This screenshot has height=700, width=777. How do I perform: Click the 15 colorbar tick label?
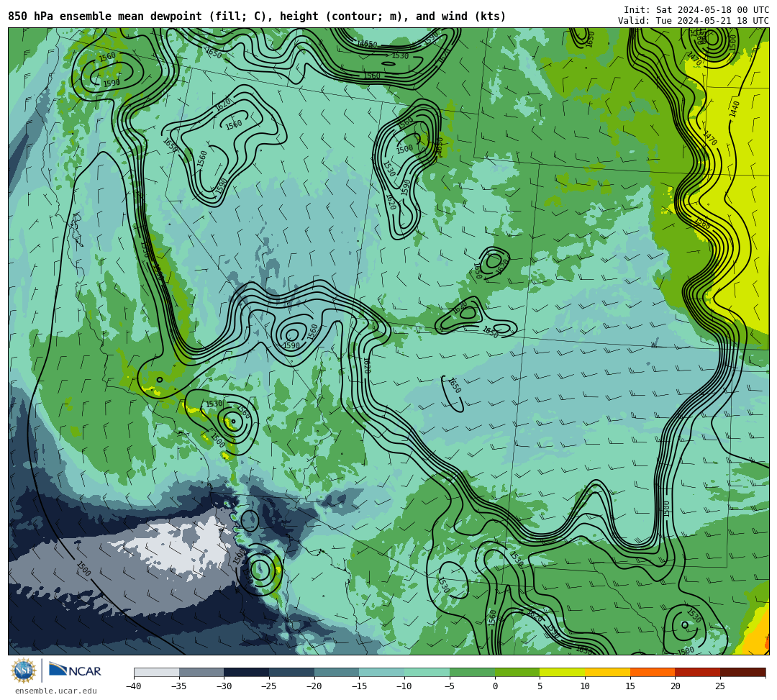pyautogui.click(x=630, y=686)
